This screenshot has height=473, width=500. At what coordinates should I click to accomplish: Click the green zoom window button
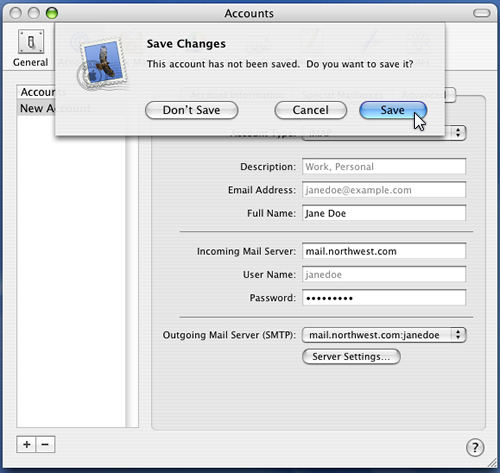pos(52,13)
